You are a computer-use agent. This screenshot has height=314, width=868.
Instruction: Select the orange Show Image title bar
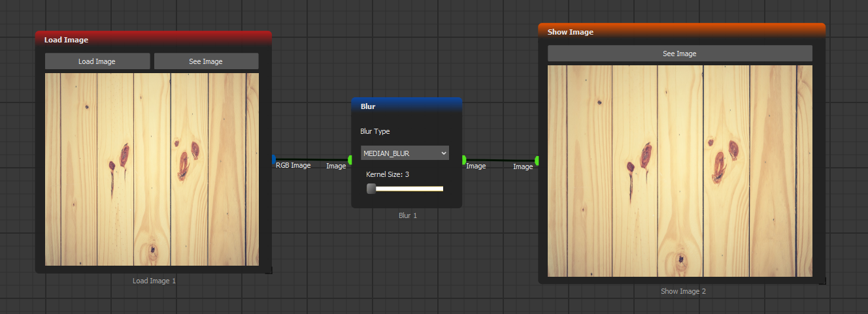[x=681, y=32]
